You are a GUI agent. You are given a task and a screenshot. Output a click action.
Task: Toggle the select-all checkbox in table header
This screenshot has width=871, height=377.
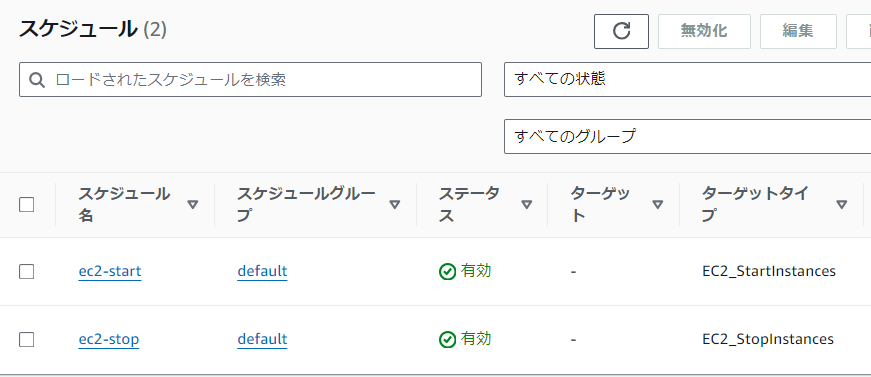click(x=27, y=205)
